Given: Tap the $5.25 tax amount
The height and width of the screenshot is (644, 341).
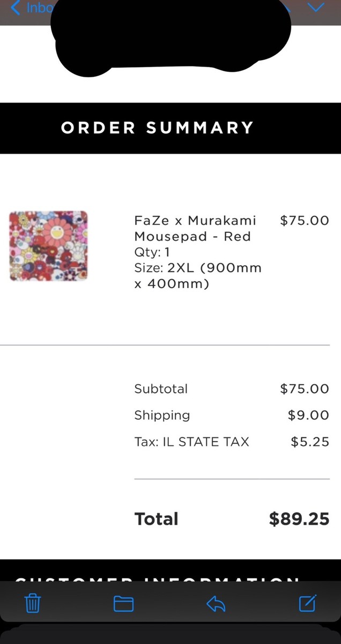Looking at the screenshot, I should pos(310,442).
